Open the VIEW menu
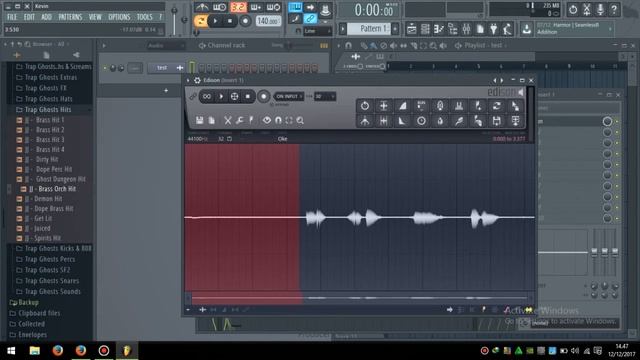The width and height of the screenshot is (640, 360). click(x=95, y=17)
